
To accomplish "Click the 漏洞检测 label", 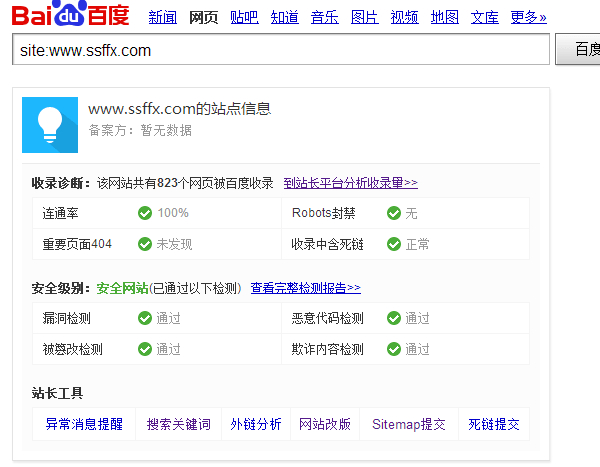I will [x=67, y=318].
